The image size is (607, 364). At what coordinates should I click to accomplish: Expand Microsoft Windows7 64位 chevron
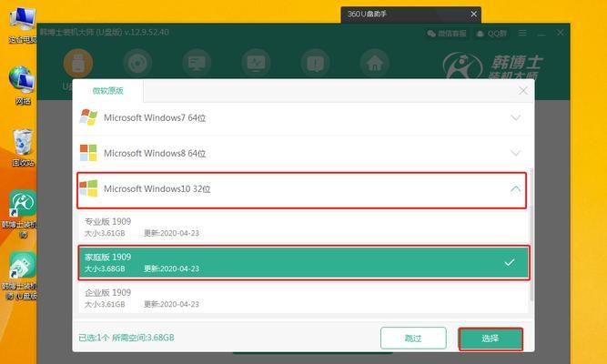pos(516,117)
